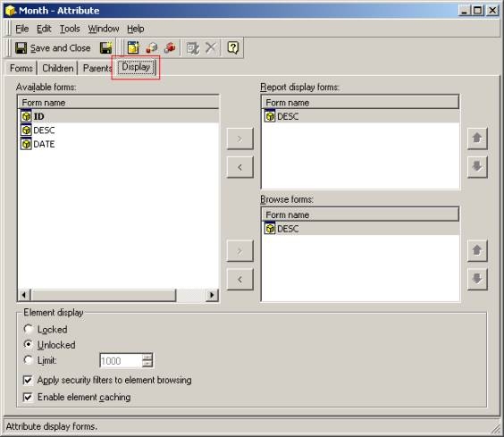Screen dimensions: 504x437
Task: Click the new attribute form icon in toolbar
Action: pyautogui.click(x=133, y=48)
